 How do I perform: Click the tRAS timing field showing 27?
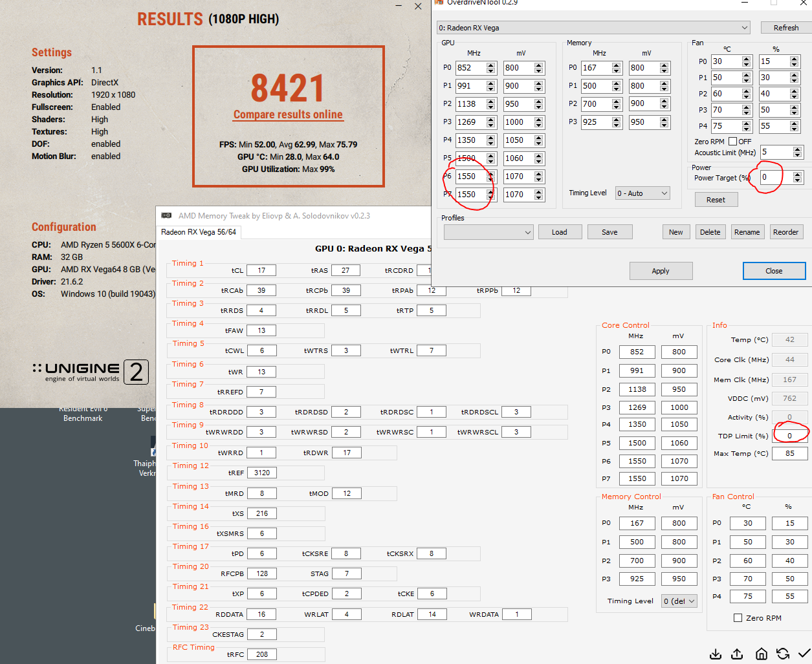point(346,270)
